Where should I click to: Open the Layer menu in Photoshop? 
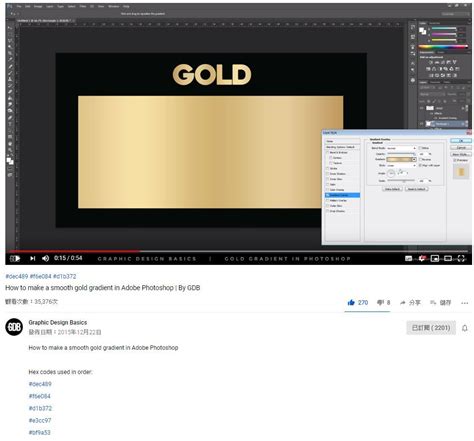point(50,6)
